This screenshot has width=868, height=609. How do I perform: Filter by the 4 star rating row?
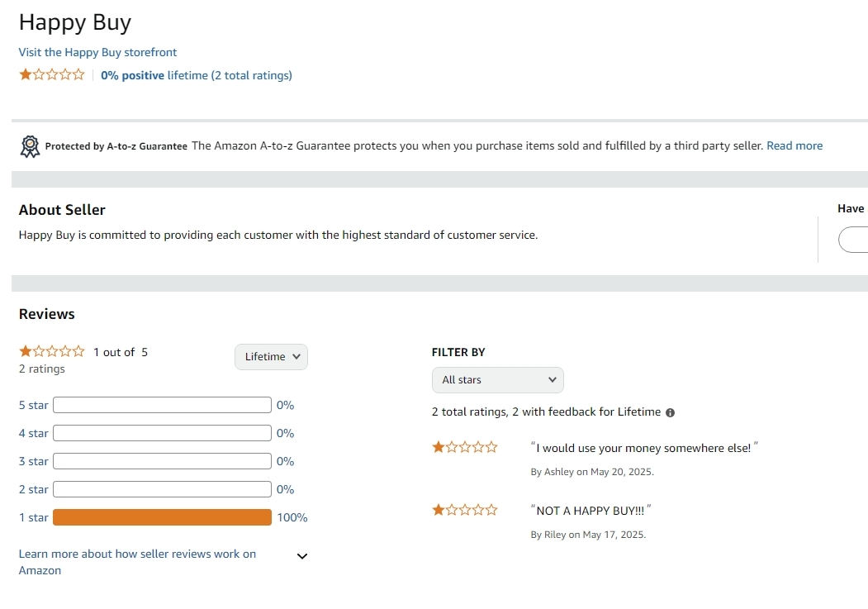point(34,433)
